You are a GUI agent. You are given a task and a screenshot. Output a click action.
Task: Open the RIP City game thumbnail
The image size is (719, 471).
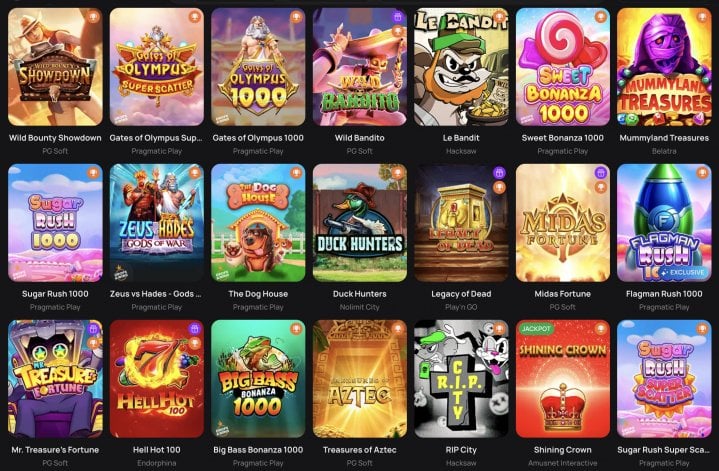(x=461, y=379)
